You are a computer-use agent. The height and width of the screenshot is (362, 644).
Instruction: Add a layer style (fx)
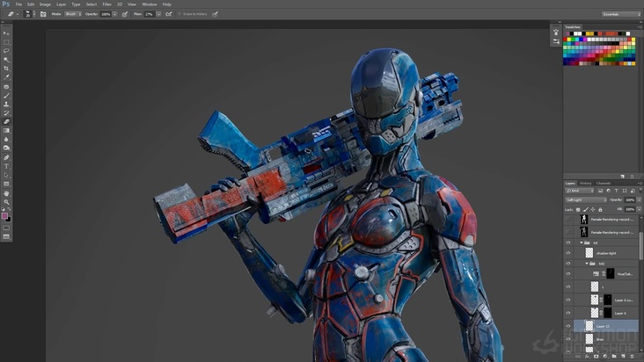coord(588,357)
